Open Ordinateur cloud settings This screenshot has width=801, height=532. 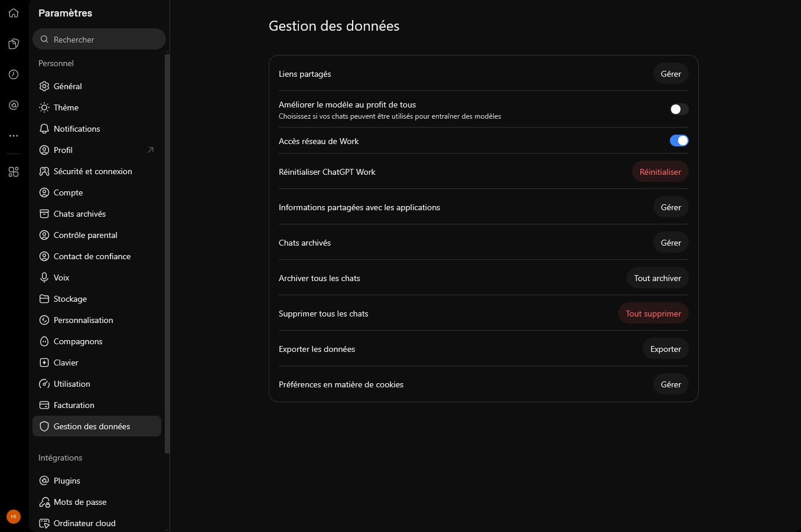[x=97, y=523]
